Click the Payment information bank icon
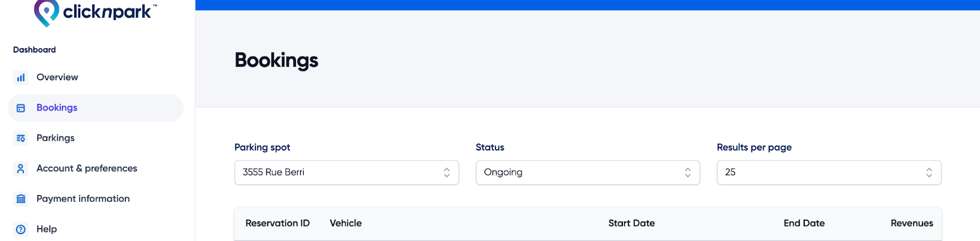This screenshot has width=980, height=241. coord(21,199)
